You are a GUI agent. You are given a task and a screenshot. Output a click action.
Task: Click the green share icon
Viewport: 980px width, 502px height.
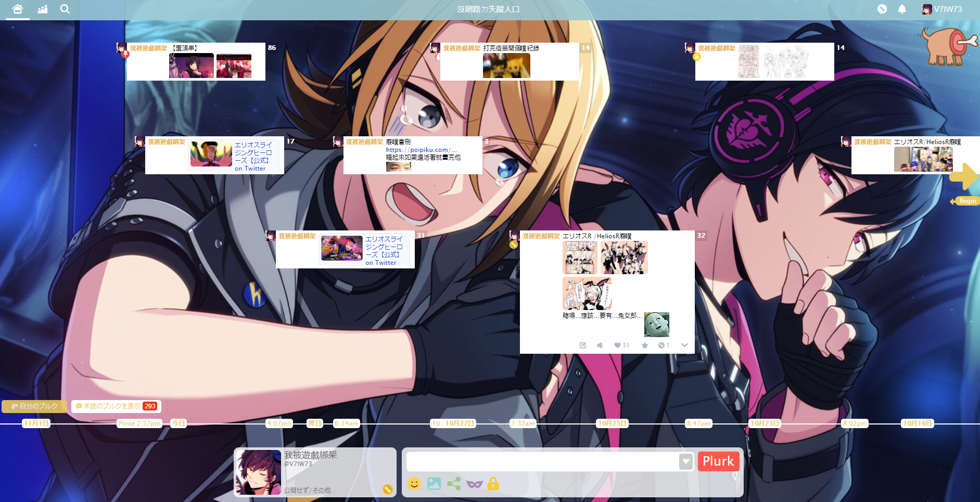[454, 484]
